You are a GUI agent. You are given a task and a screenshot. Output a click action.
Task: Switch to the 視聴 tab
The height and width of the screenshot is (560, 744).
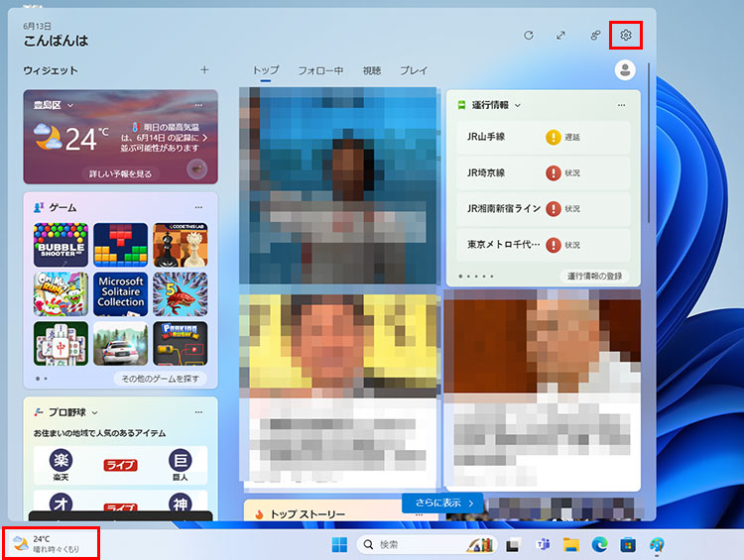pyautogui.click(x=372, y=70)
